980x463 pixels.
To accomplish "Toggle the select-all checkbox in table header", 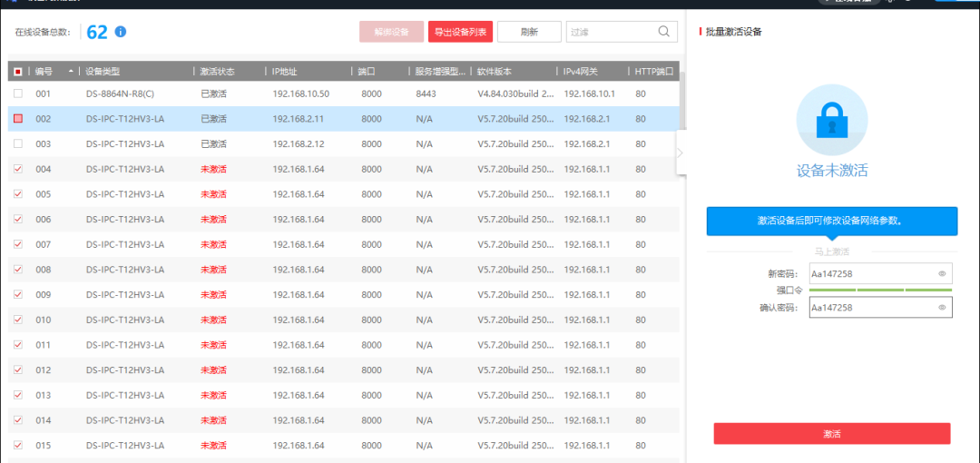I will pos(18,71).
